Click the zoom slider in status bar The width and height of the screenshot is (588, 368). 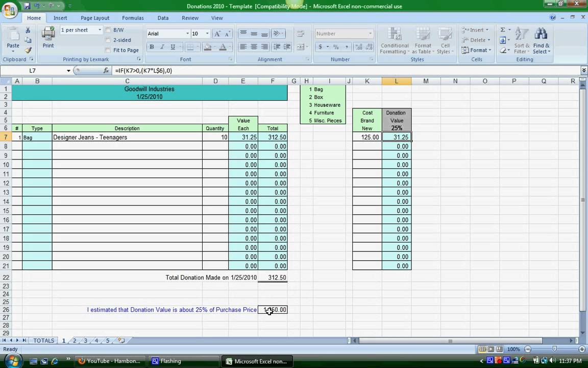click(554, 349)
